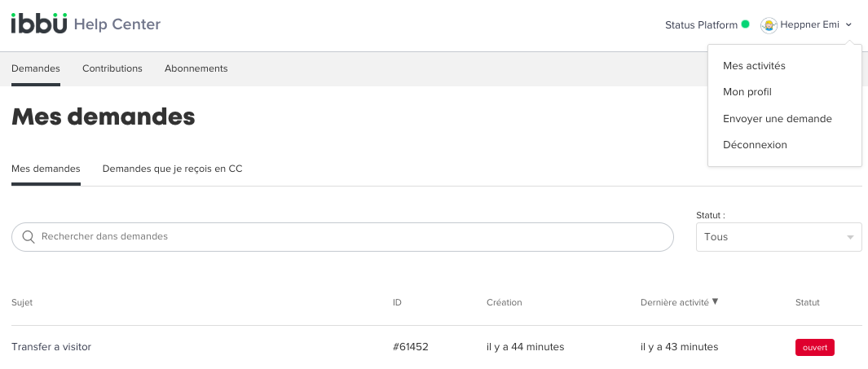
Task: Select Déconnexion to log out
Action: coord(755,145)
